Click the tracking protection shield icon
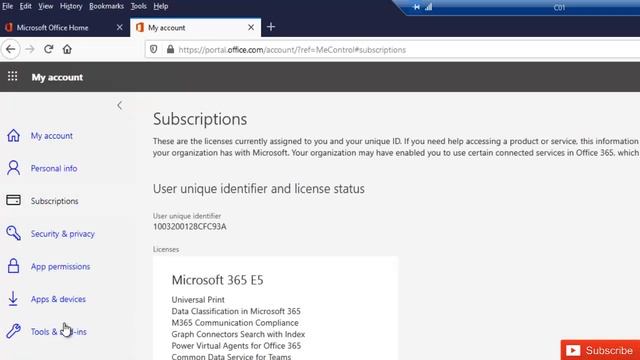The height and width of the screenshot is (360, 640). pos(153,49)
